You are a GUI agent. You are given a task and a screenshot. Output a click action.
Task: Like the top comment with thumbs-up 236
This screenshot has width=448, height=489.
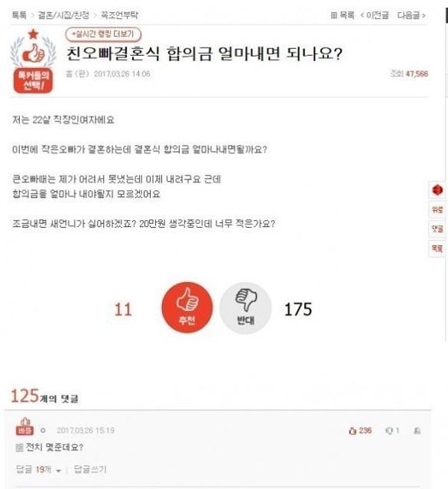[x=360, y=431]
